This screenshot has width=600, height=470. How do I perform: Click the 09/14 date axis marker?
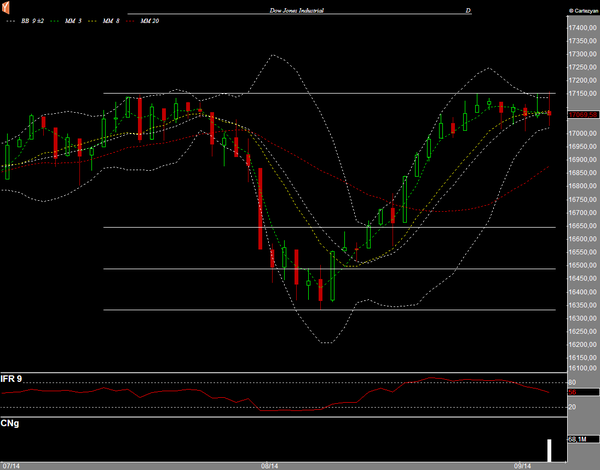(x=522, y=465)
